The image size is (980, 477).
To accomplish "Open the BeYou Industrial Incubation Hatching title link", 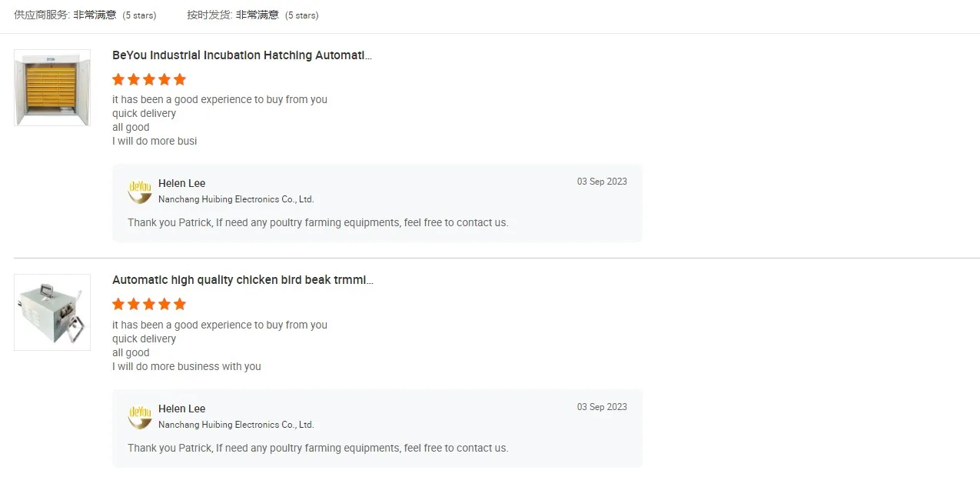I will (242, 55).
